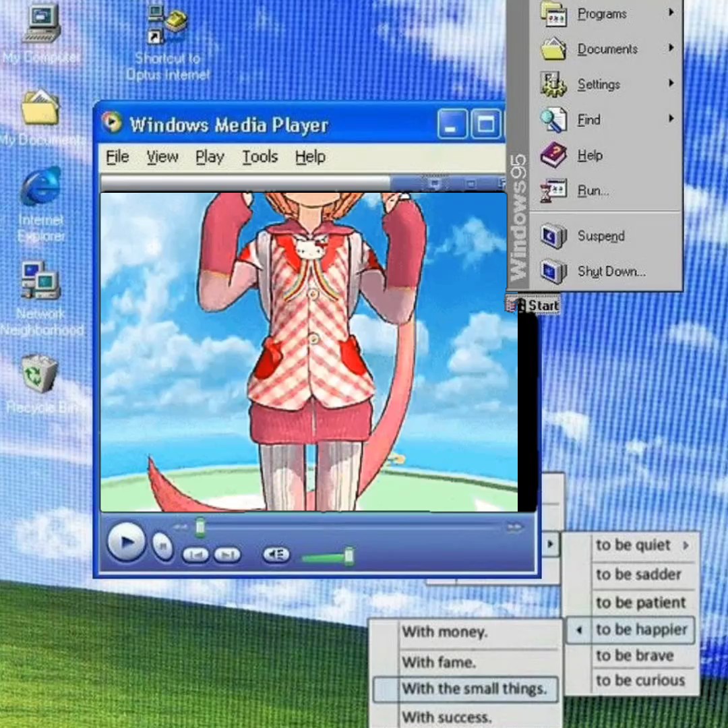Click the seek bar position thumb
Screen dimensions: 728x728
(200, 527)
